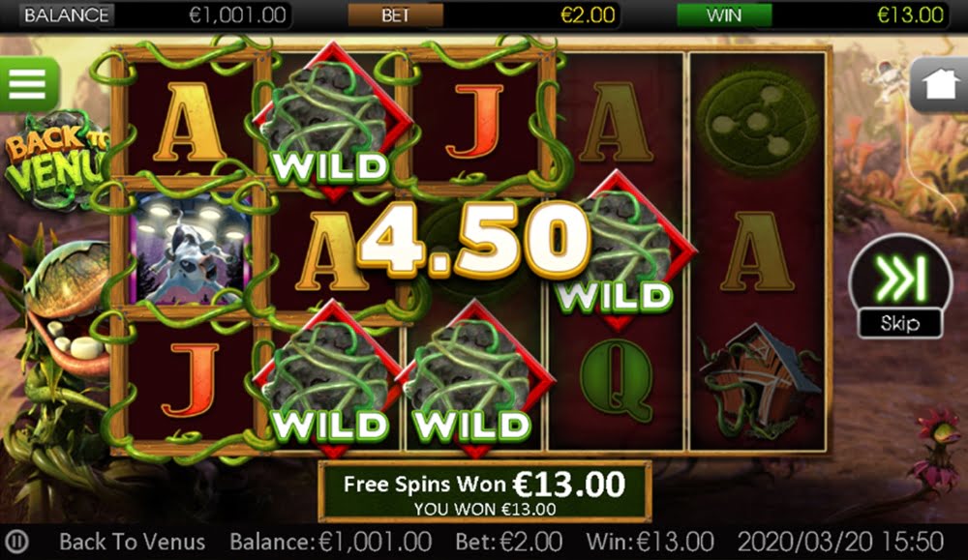Screen dimensions: 968x560
Task: Click the Skip text label
Action: click(x=900, y=323)
